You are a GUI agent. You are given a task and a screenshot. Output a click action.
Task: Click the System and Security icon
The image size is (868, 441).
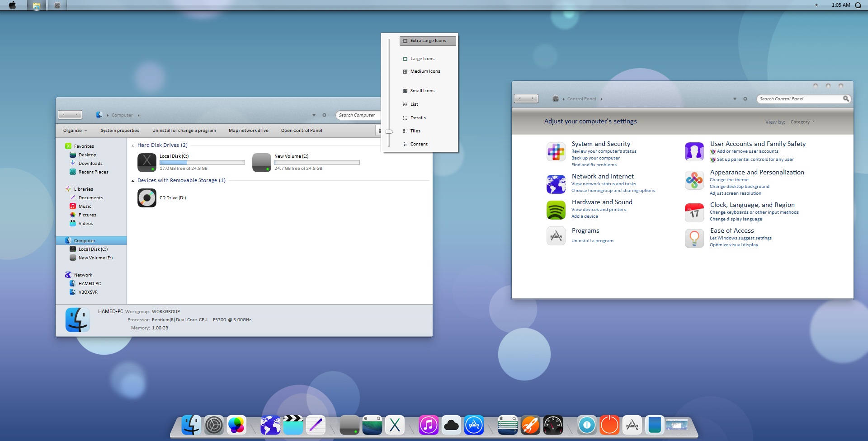[556, 152]
